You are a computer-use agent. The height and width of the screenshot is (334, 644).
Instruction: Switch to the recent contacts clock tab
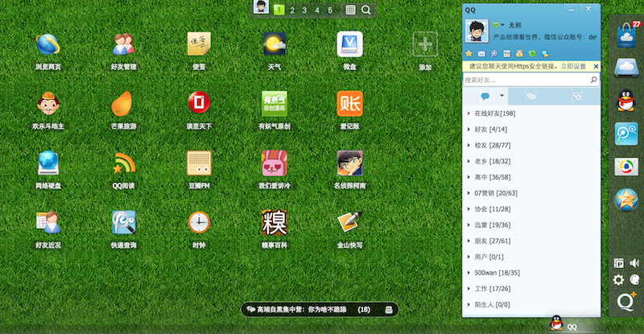tap(577, 97)
